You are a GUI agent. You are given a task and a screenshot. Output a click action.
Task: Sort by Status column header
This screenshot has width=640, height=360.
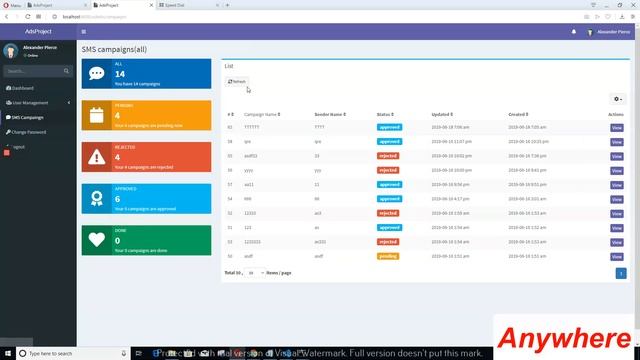click(385, 114)
